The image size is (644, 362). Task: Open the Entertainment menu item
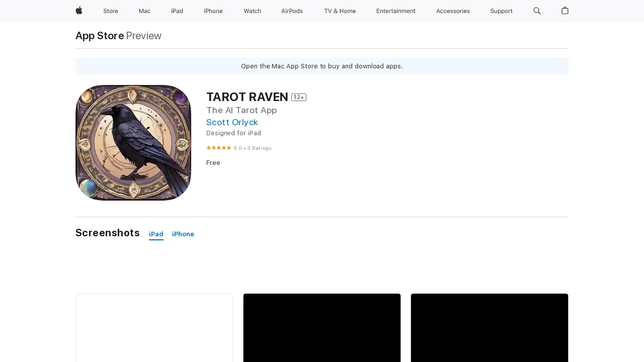pos(396,11)
